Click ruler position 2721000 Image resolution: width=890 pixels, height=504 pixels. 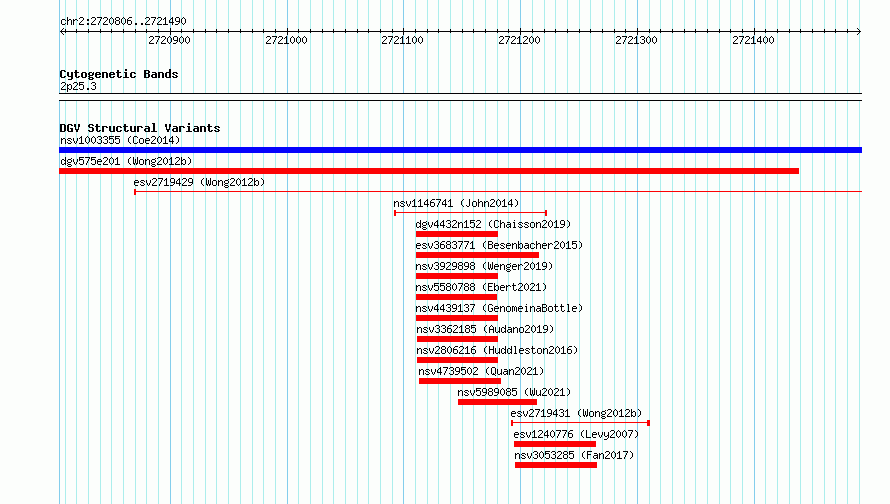click(286, 40)
